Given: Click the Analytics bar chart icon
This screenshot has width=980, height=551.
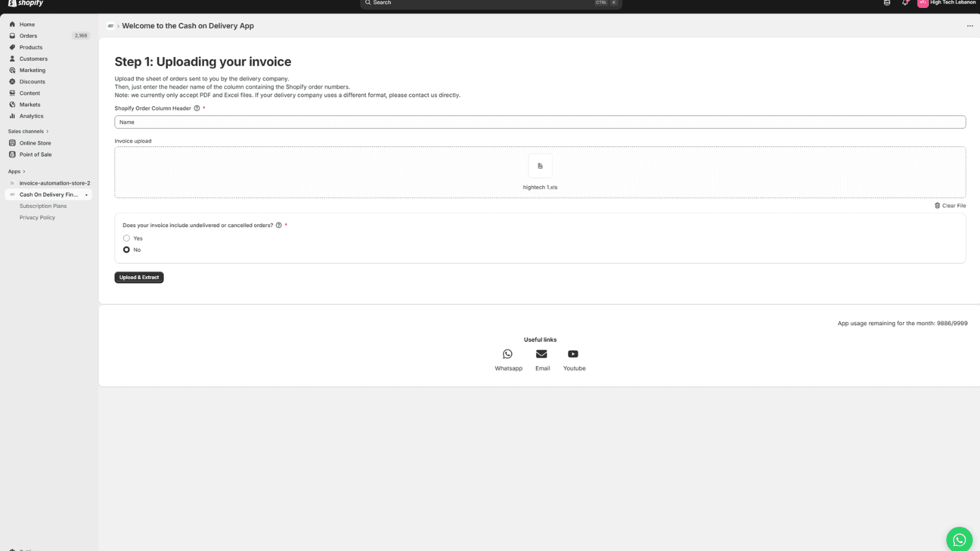Looking at the screenshot, I should pos(12,116).
